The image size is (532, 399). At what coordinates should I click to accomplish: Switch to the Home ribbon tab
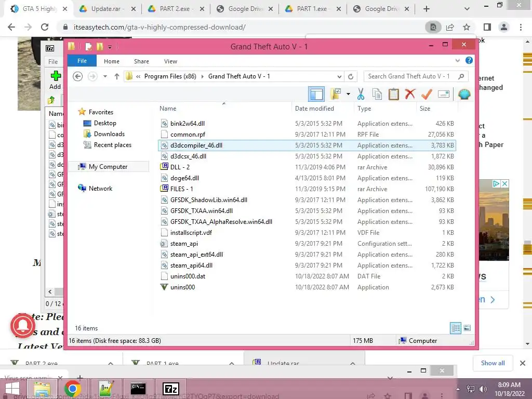pyautogui.click(x=112, y=61)
